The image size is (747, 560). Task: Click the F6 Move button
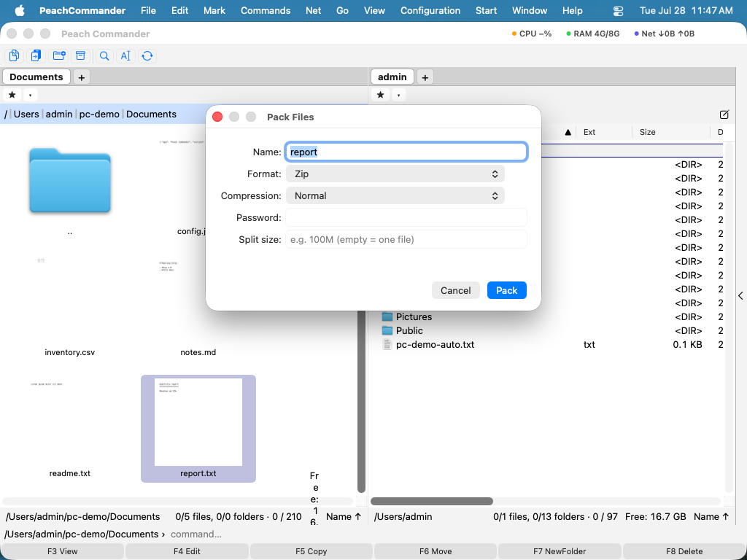point(436,551)
